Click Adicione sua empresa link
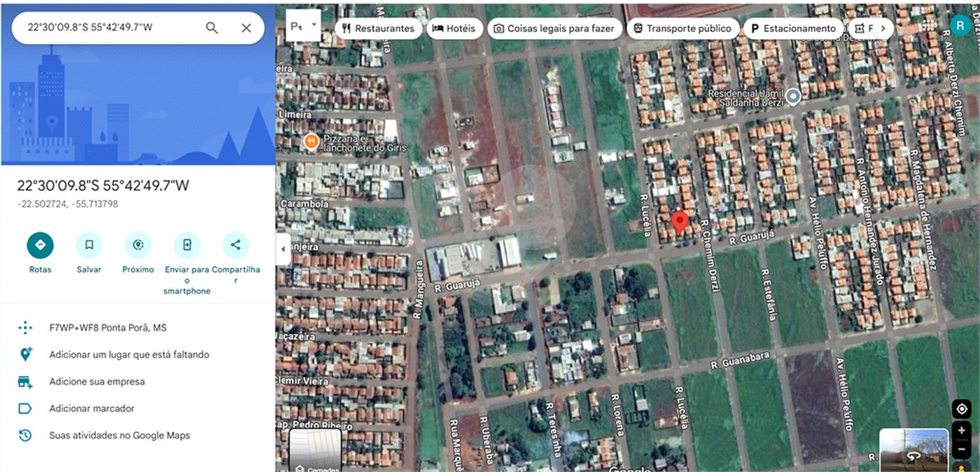This screenshot has height=472, width=980. [x=97, y=382]
